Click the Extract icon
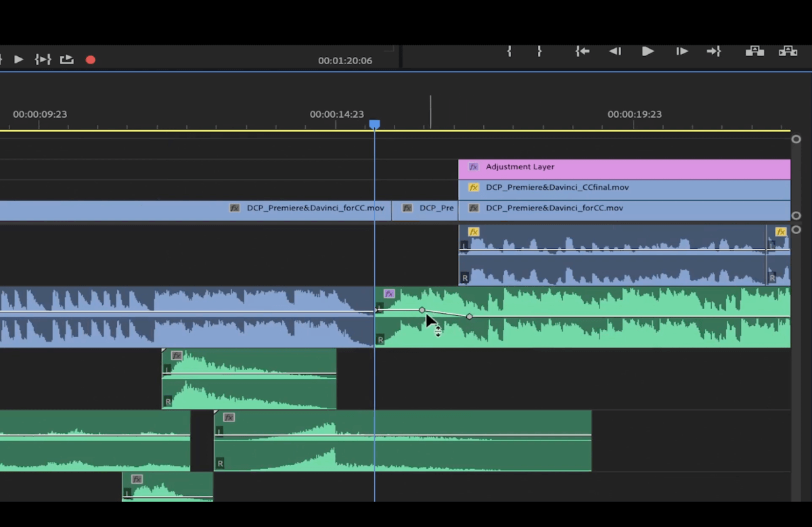 (788, 51)
